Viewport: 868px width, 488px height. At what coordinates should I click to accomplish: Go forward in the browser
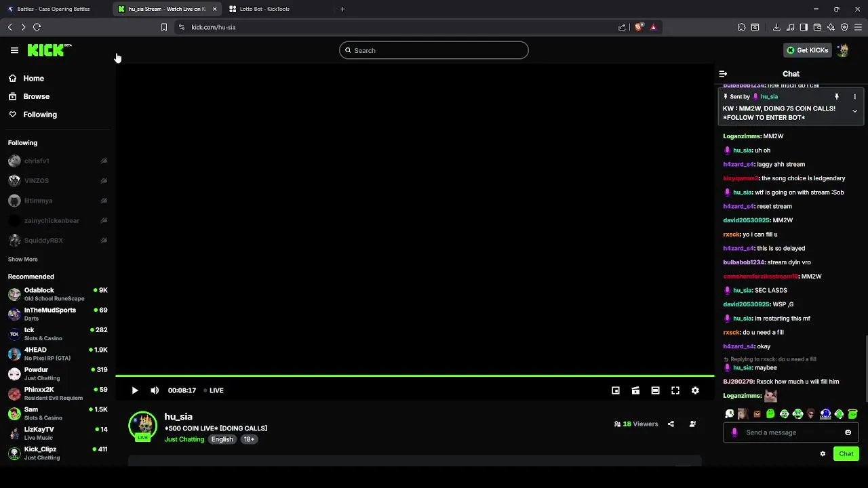23,27
